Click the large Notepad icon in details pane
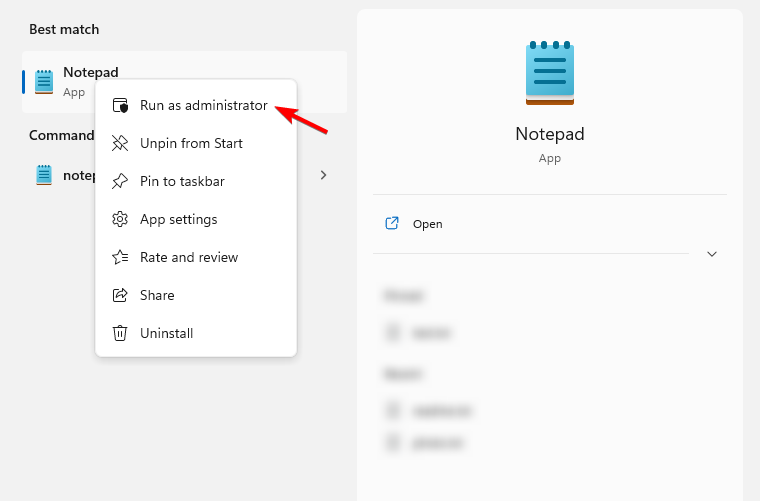 tap(549, 72)
